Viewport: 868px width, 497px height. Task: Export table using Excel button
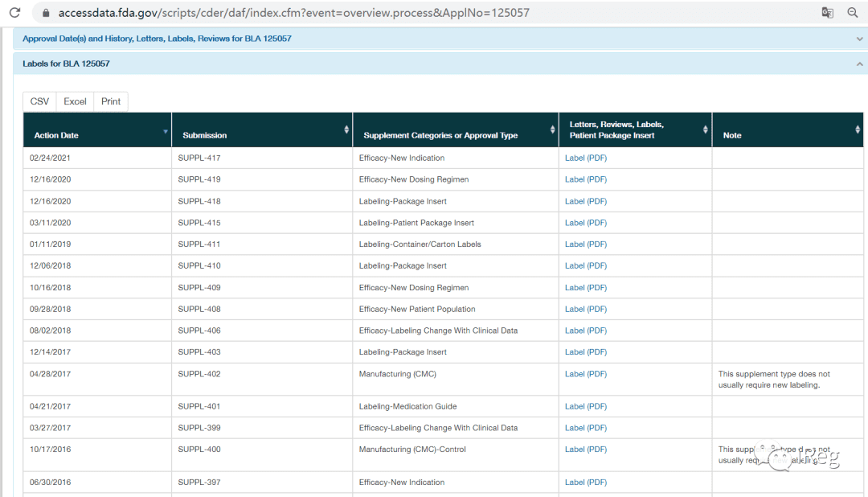tap(75, 101)
